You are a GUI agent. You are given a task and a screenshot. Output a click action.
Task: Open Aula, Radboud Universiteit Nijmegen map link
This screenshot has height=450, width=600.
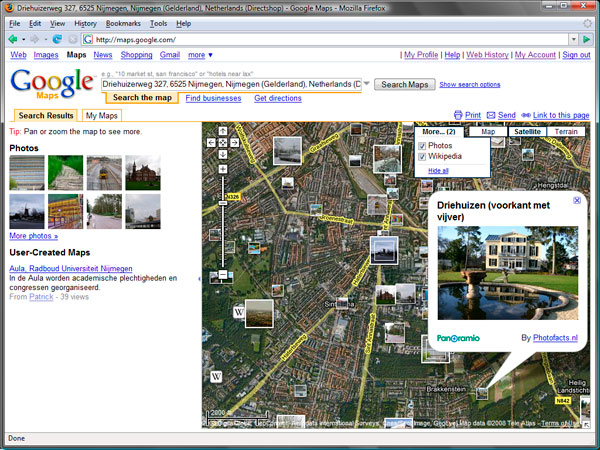(71, 268)
